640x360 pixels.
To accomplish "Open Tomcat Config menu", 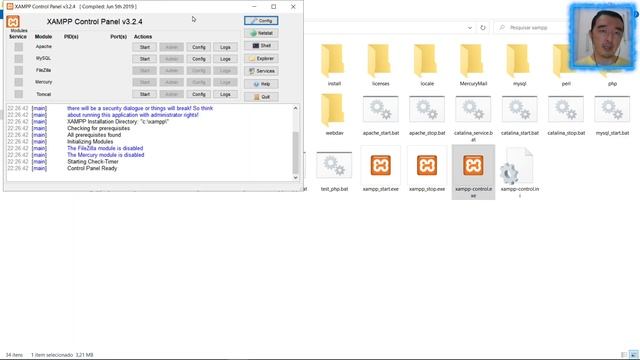I will (199, 94).
